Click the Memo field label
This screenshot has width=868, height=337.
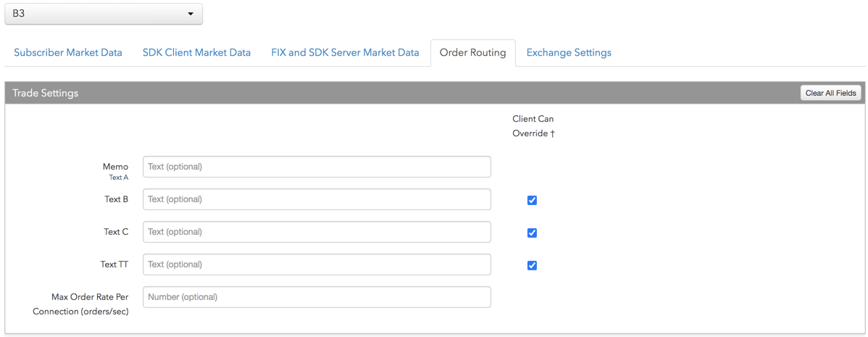point(116,167)
